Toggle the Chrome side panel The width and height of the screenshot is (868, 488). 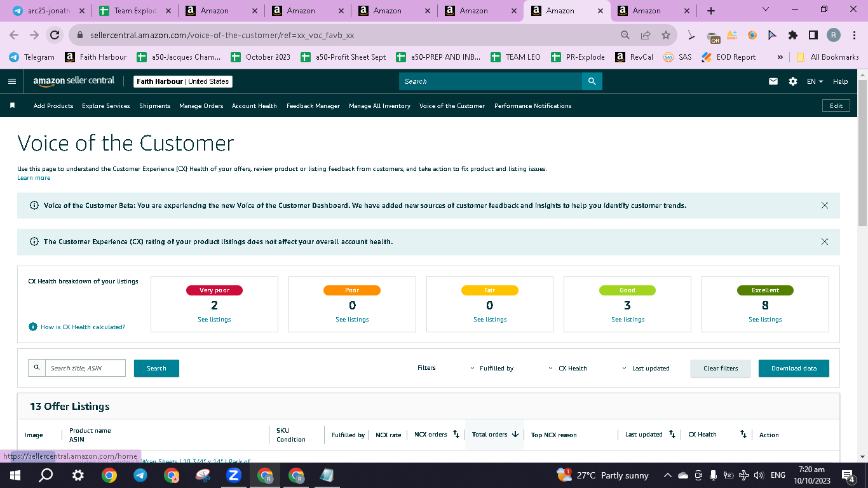click(813, 36)
